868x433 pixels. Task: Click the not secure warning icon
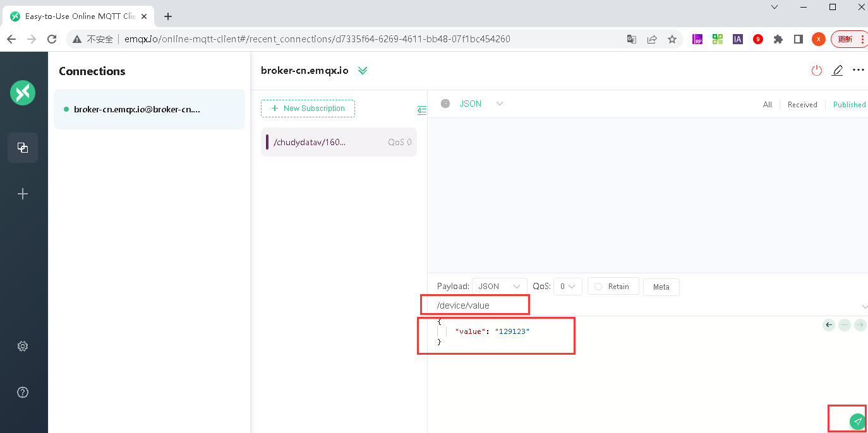point(77,39)
